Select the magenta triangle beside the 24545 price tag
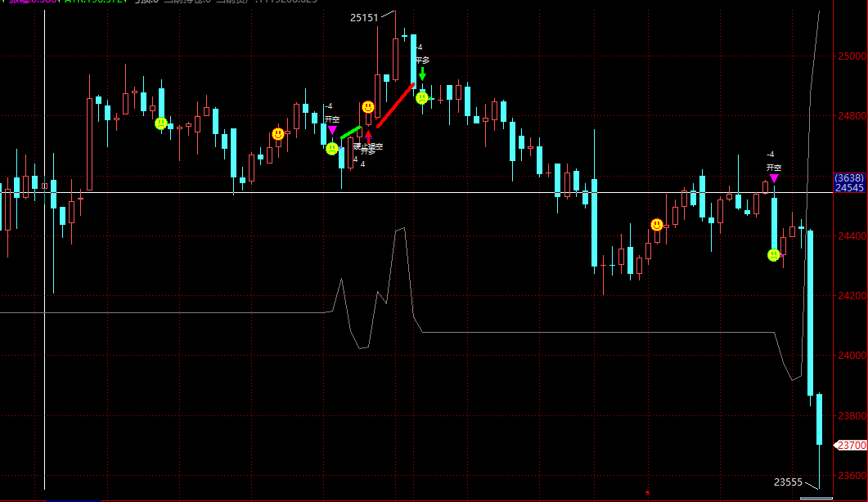Viewport: 868px width, 502px height. 774,178
